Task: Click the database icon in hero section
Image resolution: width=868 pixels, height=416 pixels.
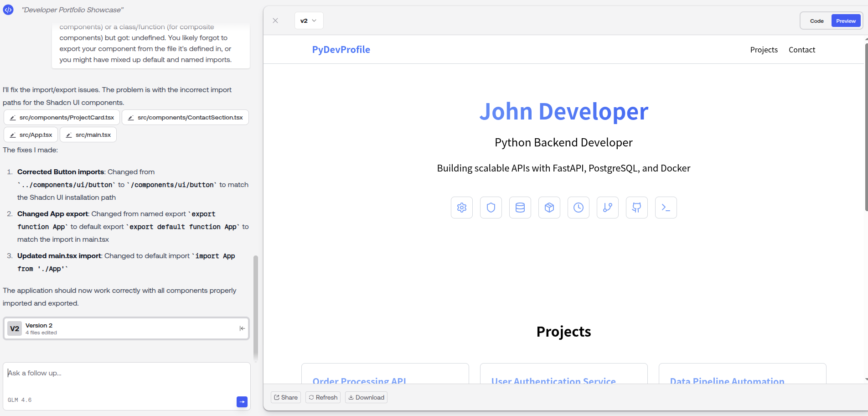Action: (520, 208)
